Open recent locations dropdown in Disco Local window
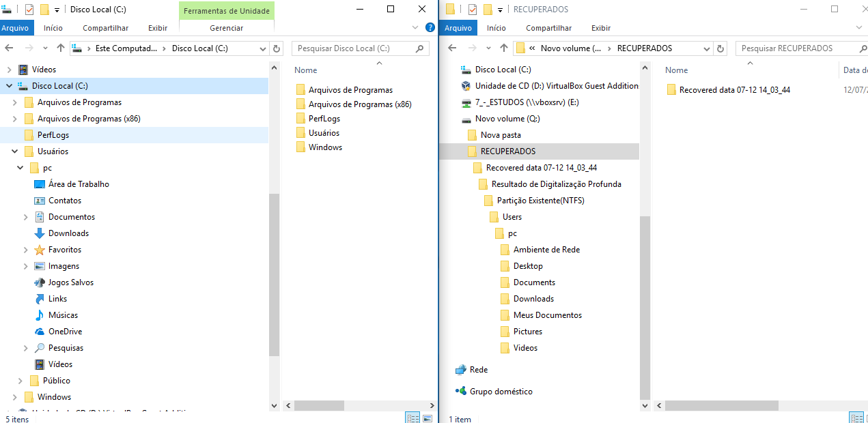 tap(45, 48)
